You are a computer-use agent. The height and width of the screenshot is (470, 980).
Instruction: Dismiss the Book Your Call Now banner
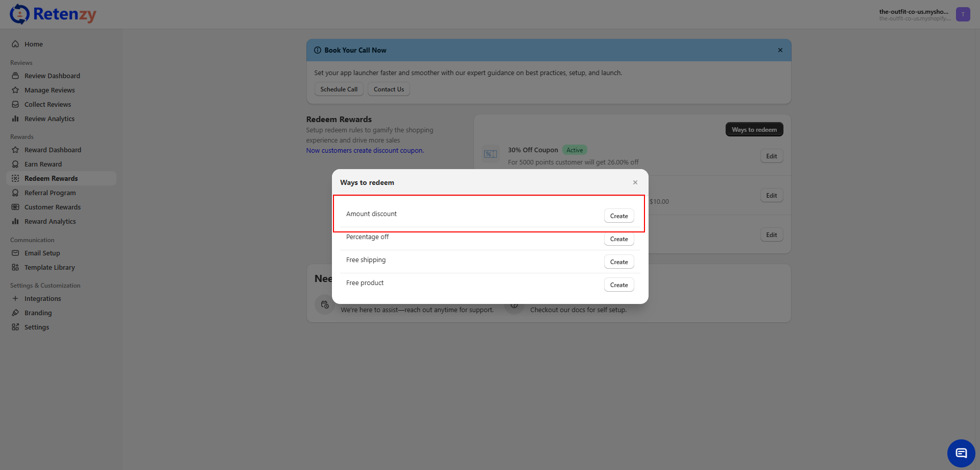(780, 50)
